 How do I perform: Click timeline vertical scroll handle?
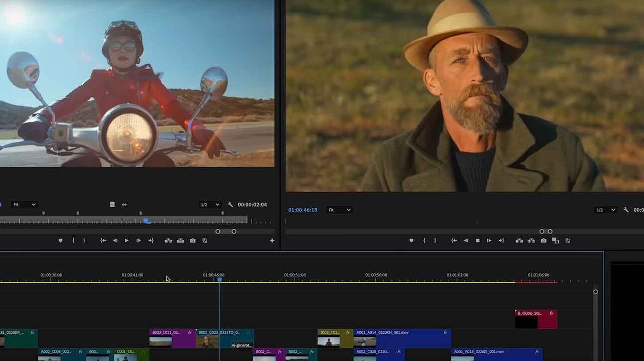coord(595,292)
